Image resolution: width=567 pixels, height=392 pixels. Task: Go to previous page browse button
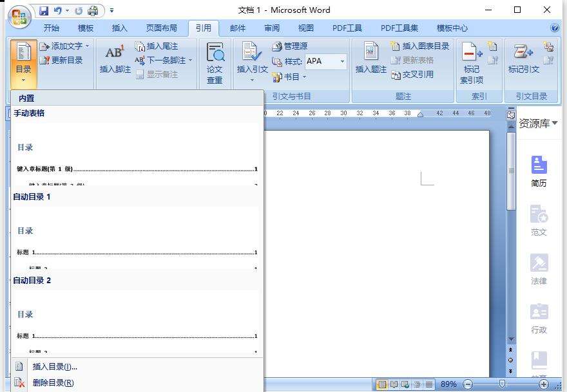510,350
